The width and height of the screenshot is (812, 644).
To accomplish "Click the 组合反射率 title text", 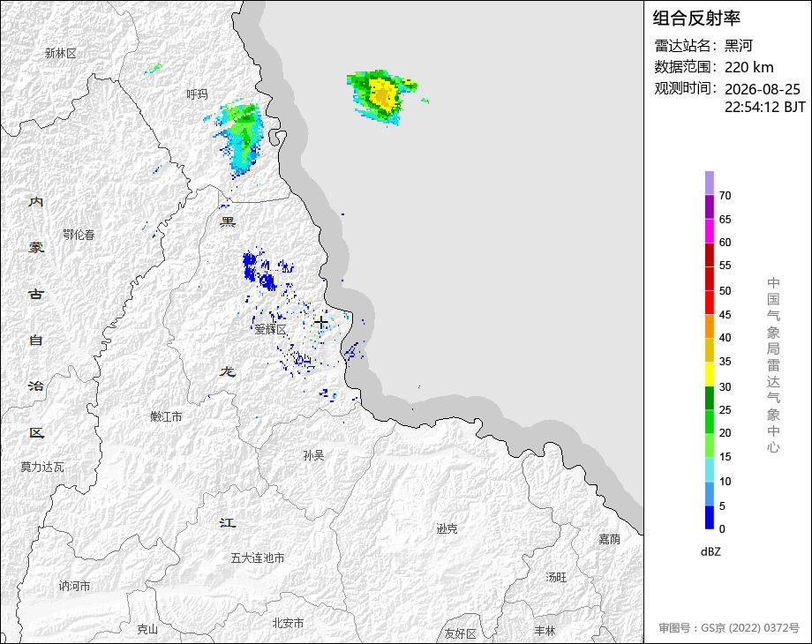I will (x=696, y=19).
